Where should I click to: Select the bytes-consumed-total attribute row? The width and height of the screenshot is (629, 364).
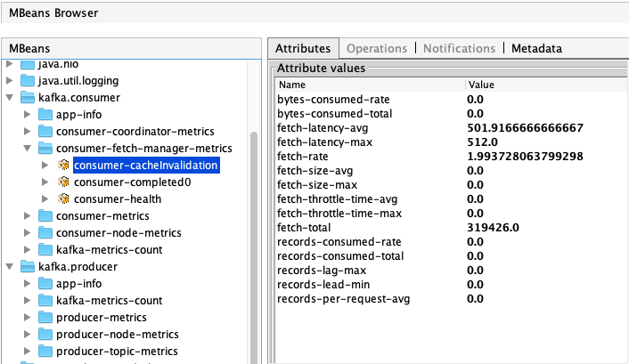[x=452, y=113]
